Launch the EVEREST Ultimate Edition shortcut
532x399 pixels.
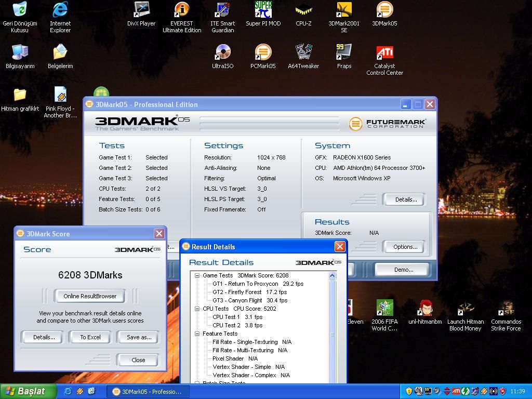tap(182, 17)
